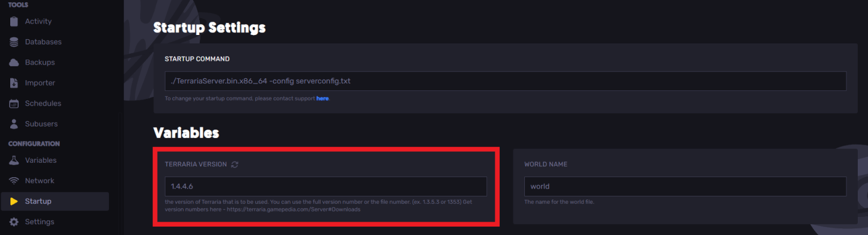Open the Activity sidebar item

(x=55, y=22)
